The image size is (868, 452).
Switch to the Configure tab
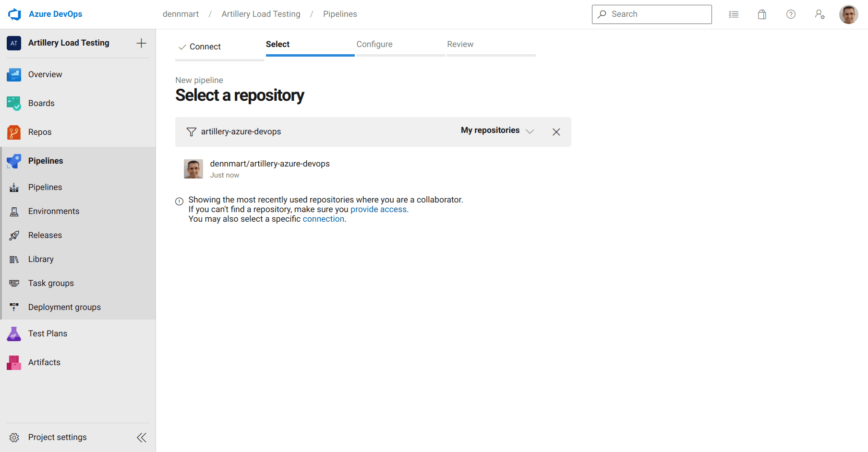[374, 44]
